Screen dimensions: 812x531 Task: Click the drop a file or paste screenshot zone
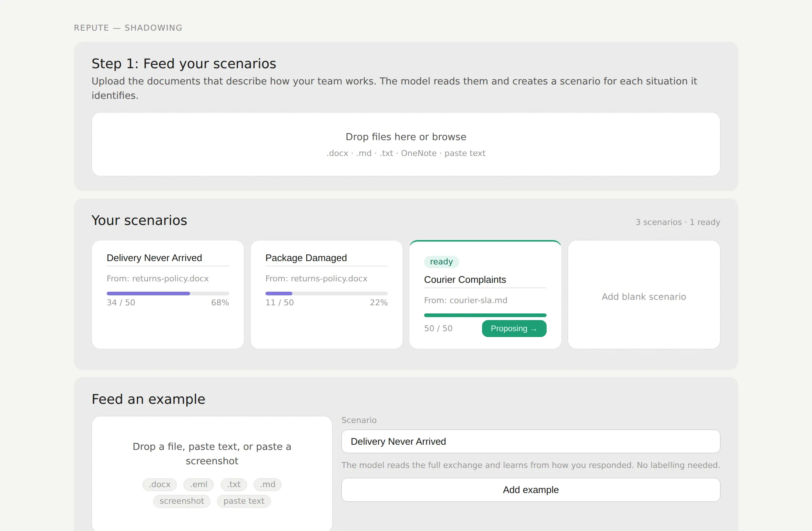[212, 473]
